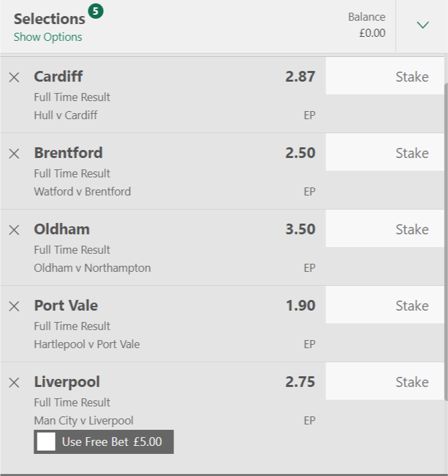
Task: Click the Liverpool Stake input field
Action: coord(385,382)
